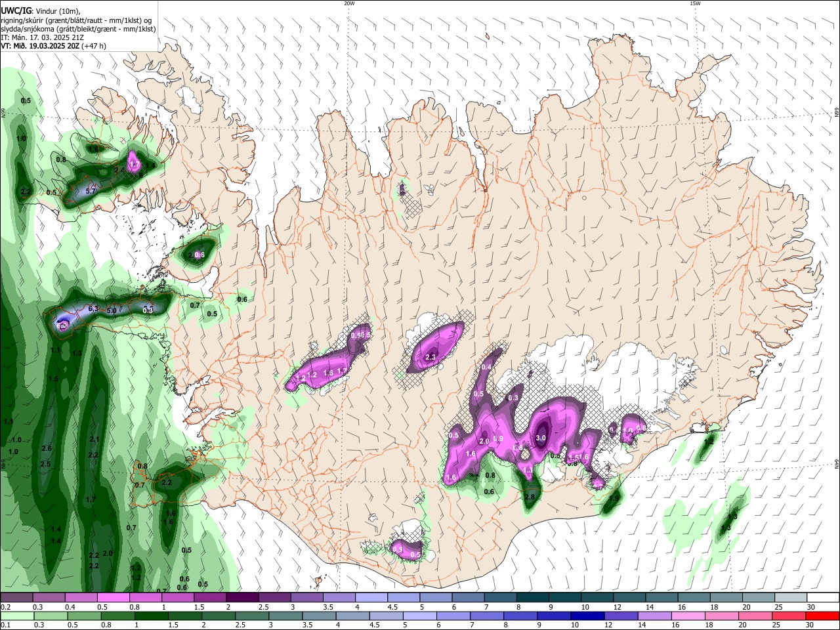Select the bright red final rain scale swatch
The width and height of the screenshot is (840, 630).
(x=822, y=616)
